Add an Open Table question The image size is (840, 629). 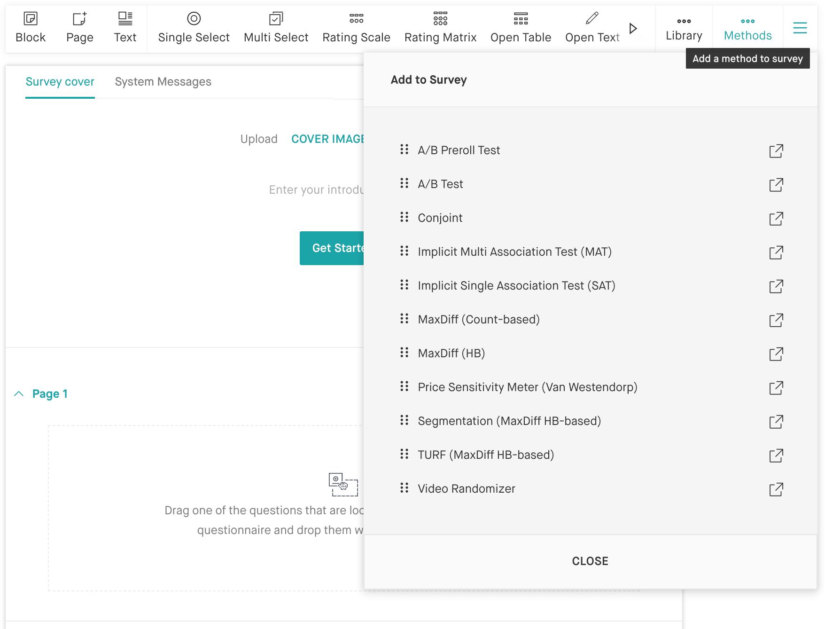[x=521, y=28]
